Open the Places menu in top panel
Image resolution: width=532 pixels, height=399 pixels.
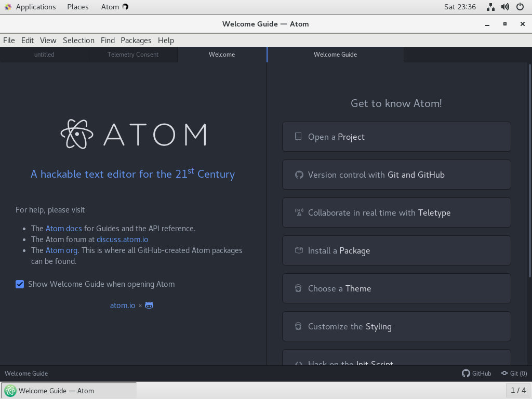pos(78,7)
